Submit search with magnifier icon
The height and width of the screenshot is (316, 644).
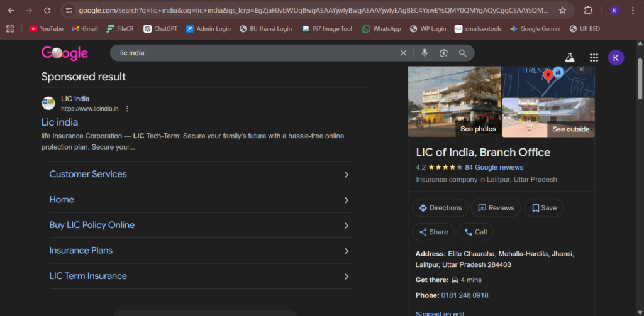tap(462, 53)
